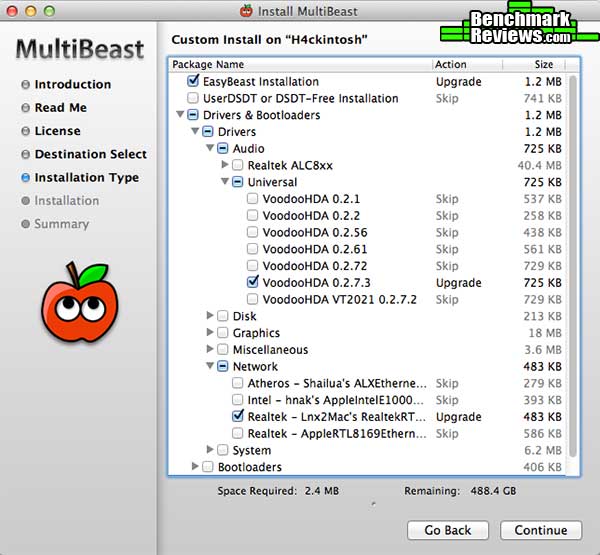Screen dimensions: 600x555
Task: Check VoodooHDA 0.2.61 option
Action: [253, 249]
